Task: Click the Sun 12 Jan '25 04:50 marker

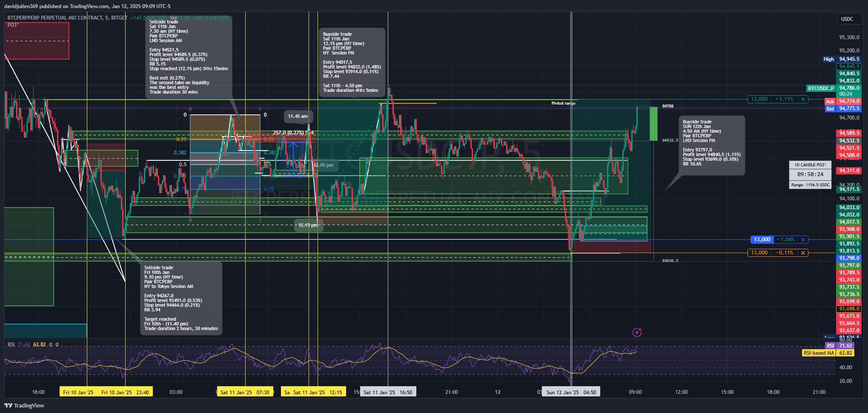Action: click(x=571, y=392)
